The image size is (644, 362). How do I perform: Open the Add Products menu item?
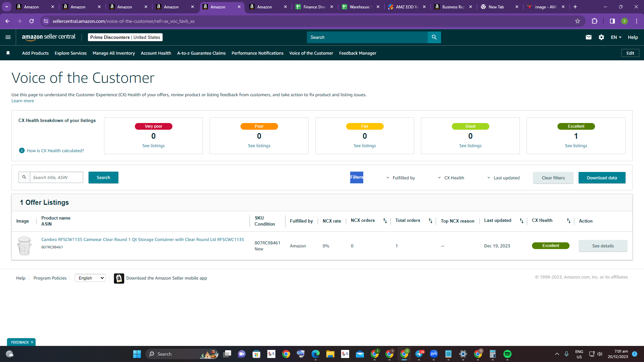[x=35, y=53]
